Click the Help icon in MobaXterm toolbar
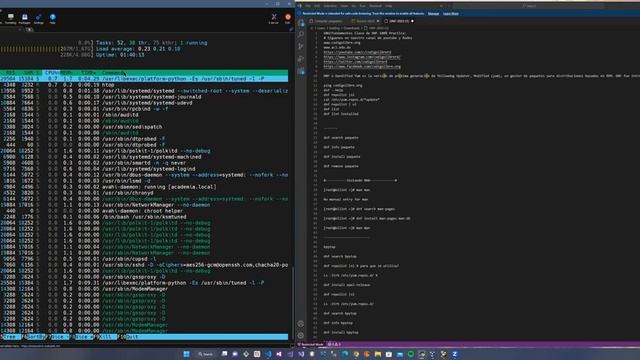The width and height of the screenshot is (640, 360). point(52,18)
